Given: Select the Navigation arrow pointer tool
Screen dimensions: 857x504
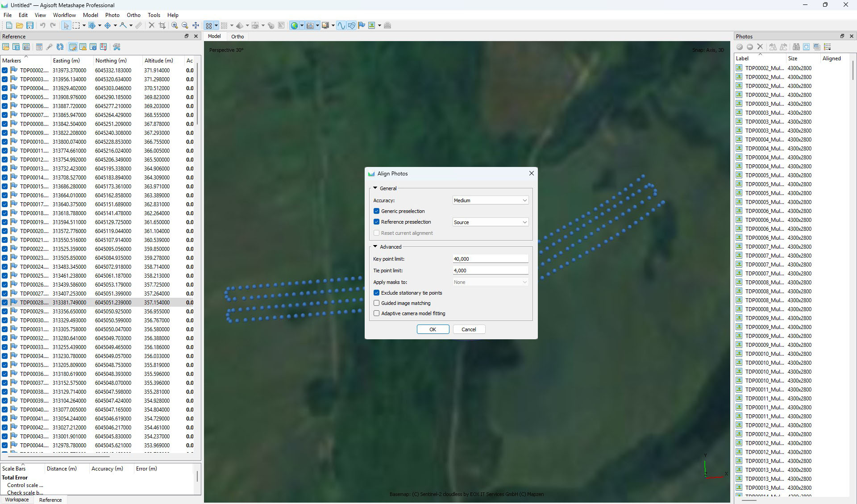Looking at the screenshot, I should (66, 25).
